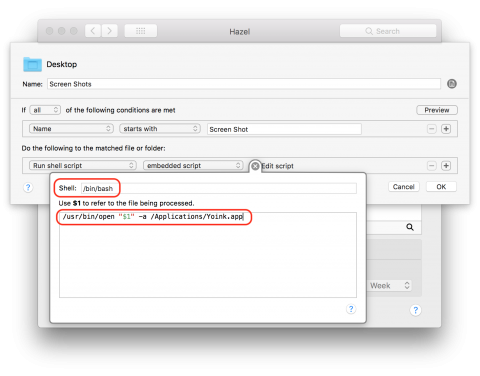Open the rule sheet help button
480x376 pixels.
28,187
